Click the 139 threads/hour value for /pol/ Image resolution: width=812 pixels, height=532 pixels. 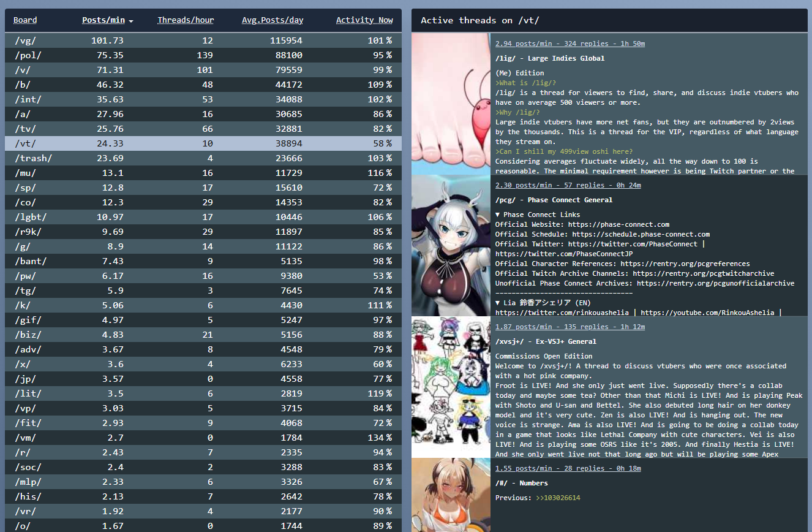(x=206, y=55)
